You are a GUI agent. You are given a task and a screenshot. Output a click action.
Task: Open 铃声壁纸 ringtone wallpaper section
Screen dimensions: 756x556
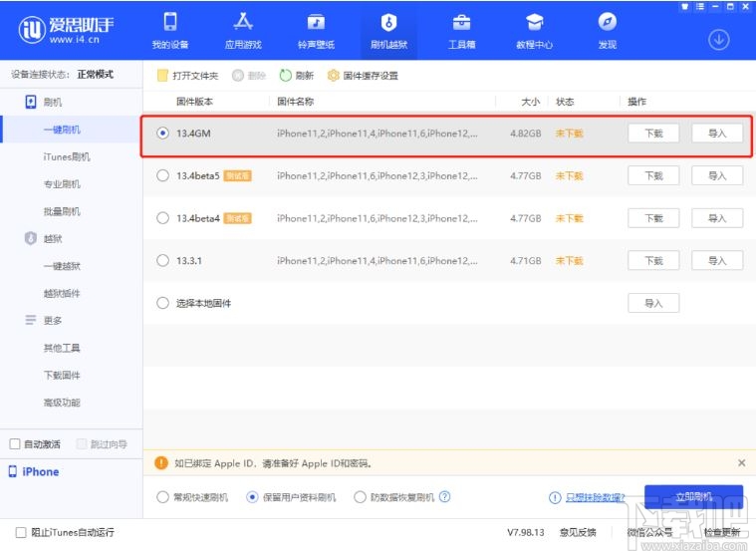(316, 31)
